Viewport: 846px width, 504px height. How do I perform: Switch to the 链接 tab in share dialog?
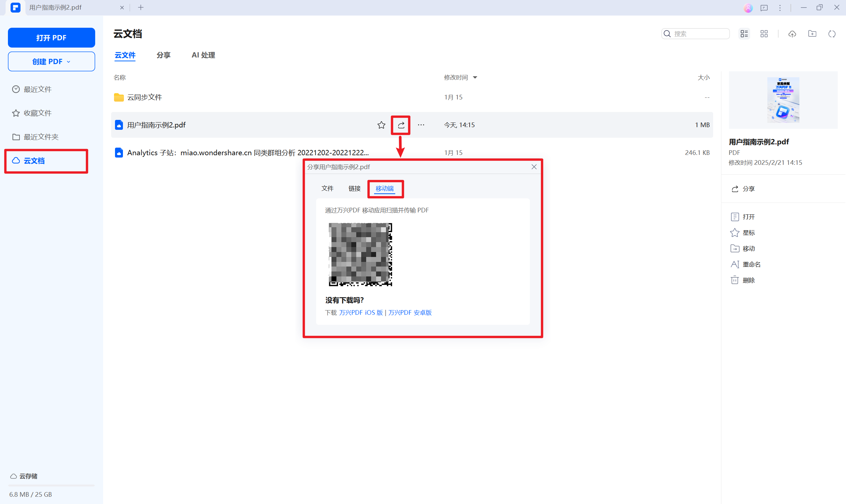[x=354, y=188]
